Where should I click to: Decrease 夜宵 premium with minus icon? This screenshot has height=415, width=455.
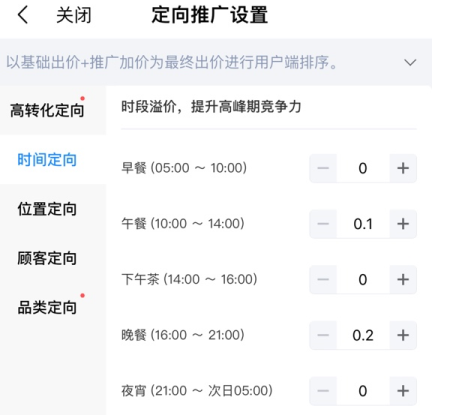(x=323, y=391)
